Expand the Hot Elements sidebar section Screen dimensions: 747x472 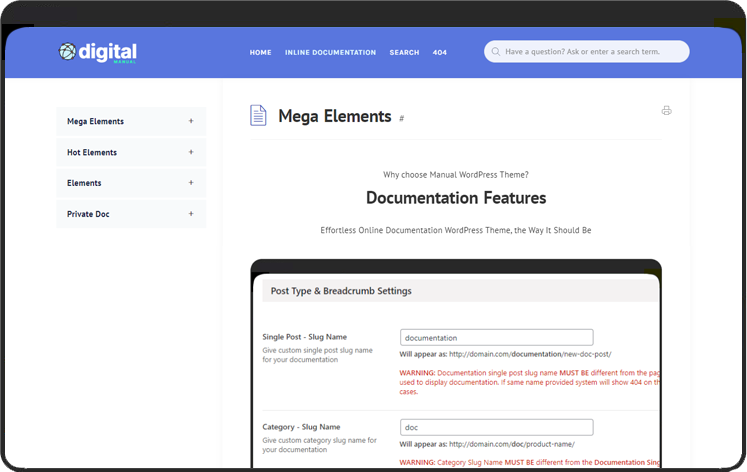click(x=191, y=152)
